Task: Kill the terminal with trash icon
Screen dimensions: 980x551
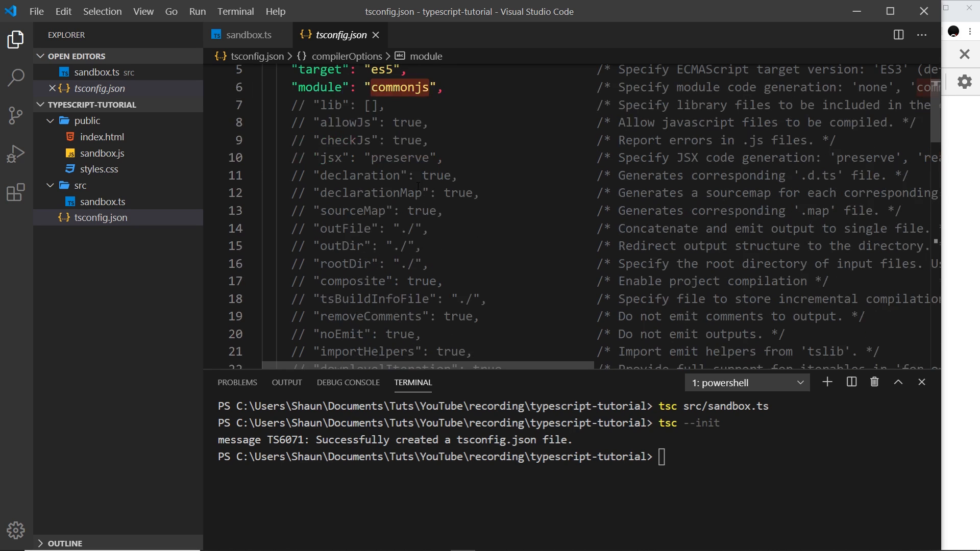Action: coord(874,382)
